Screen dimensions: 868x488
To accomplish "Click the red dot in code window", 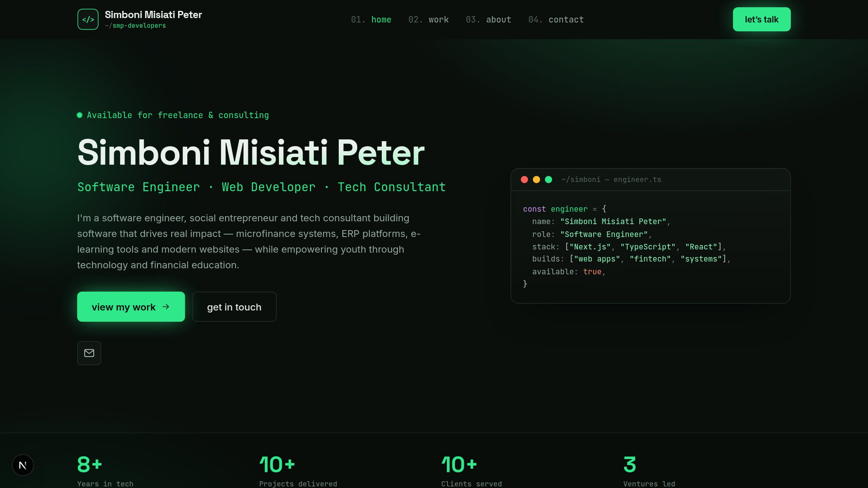I will click(x=524, y=180).
